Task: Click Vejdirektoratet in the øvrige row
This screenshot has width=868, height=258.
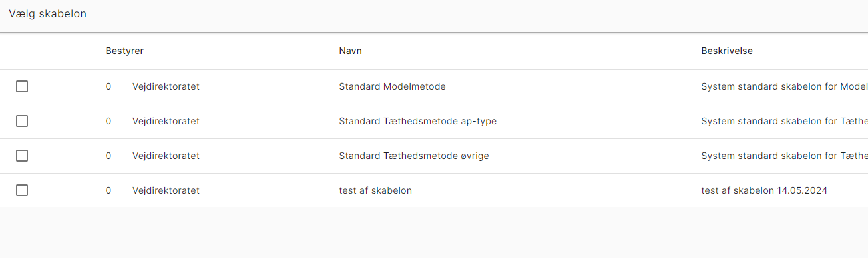Action: [166, 156]
